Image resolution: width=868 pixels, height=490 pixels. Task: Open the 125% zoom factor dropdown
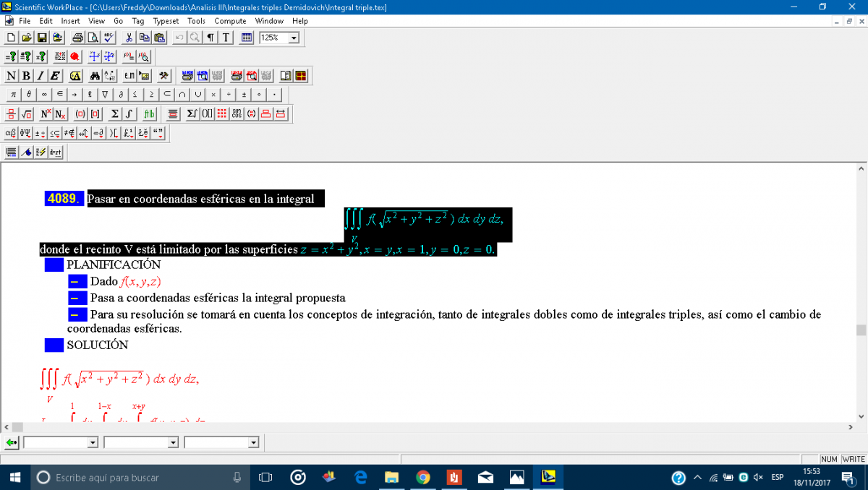click(x=293, y=38)
